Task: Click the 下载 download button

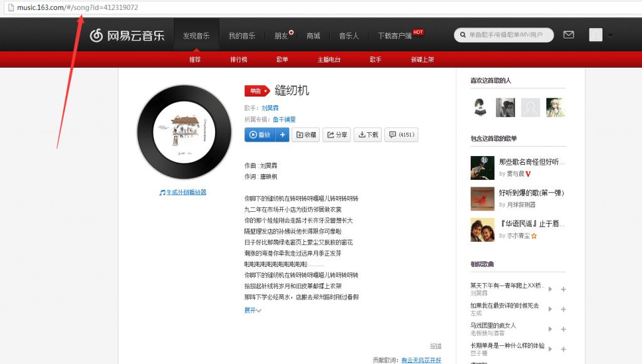Action: coord(367,135)
